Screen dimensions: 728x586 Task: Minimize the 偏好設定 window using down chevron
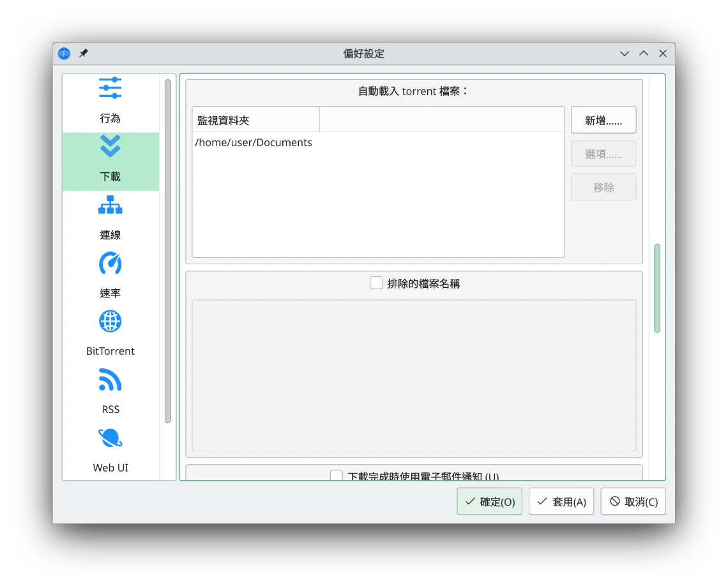tap(625, 54)
